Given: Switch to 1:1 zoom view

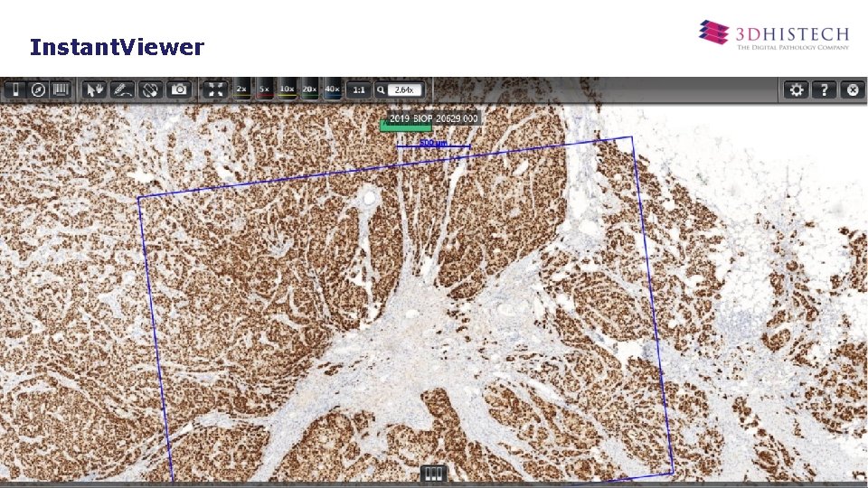Looking at the screenshot, I should pyautogui.click(x=359, y=89).
